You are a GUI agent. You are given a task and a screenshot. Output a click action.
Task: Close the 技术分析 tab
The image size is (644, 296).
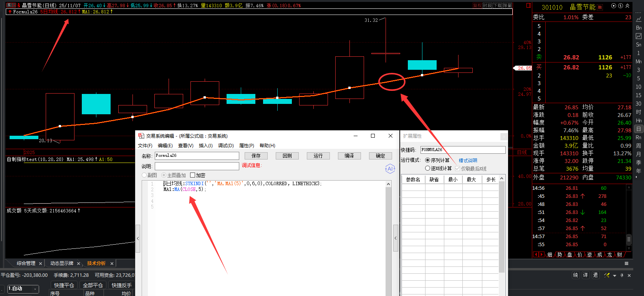112,264
